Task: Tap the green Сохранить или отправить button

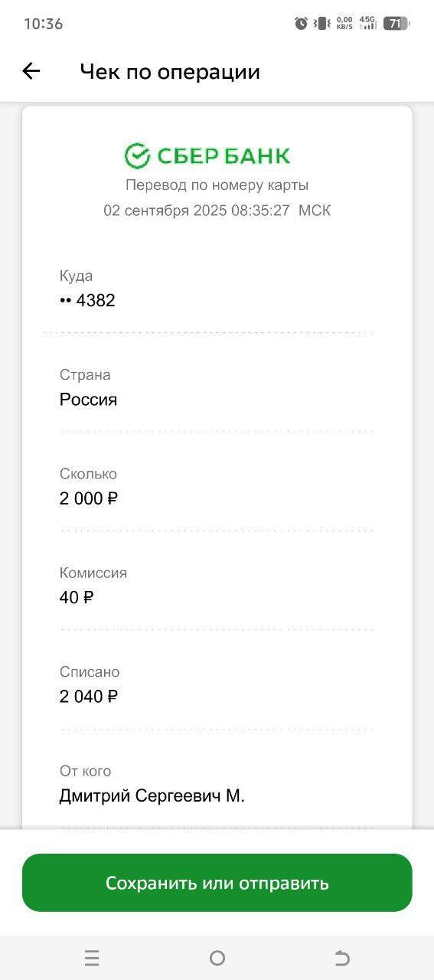Action: [217, 883]
